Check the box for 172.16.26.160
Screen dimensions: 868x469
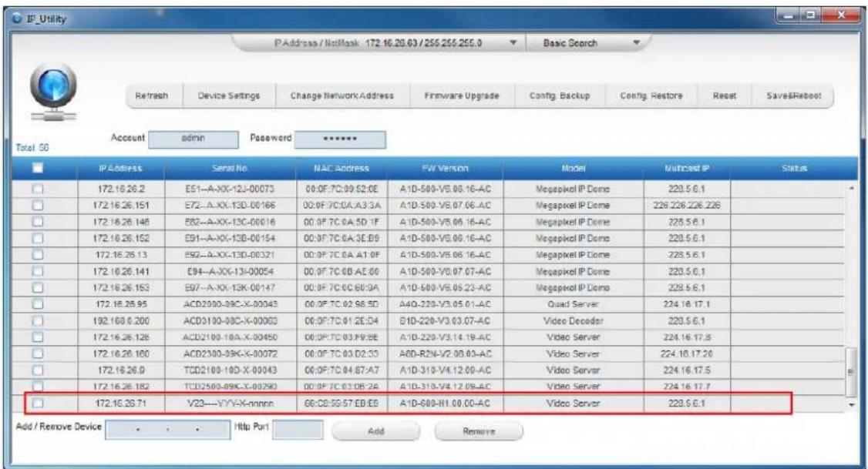tap(38, 353)
